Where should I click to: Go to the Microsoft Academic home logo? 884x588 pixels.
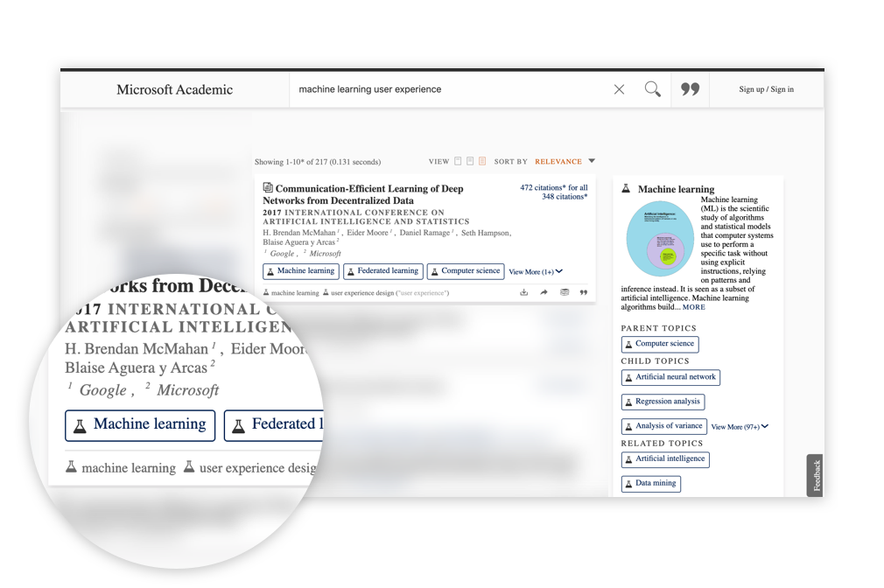point(175,89)
